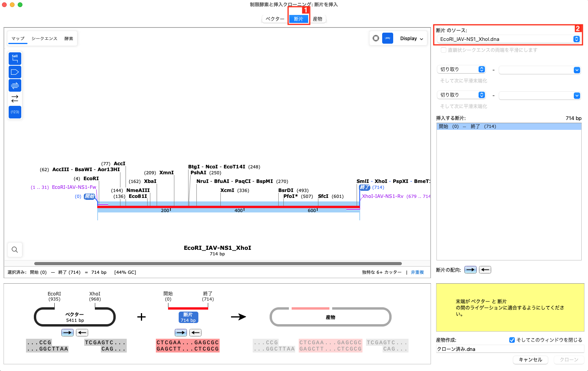
Task: Toggle the features display icon
Action: [x=15, y=72]
